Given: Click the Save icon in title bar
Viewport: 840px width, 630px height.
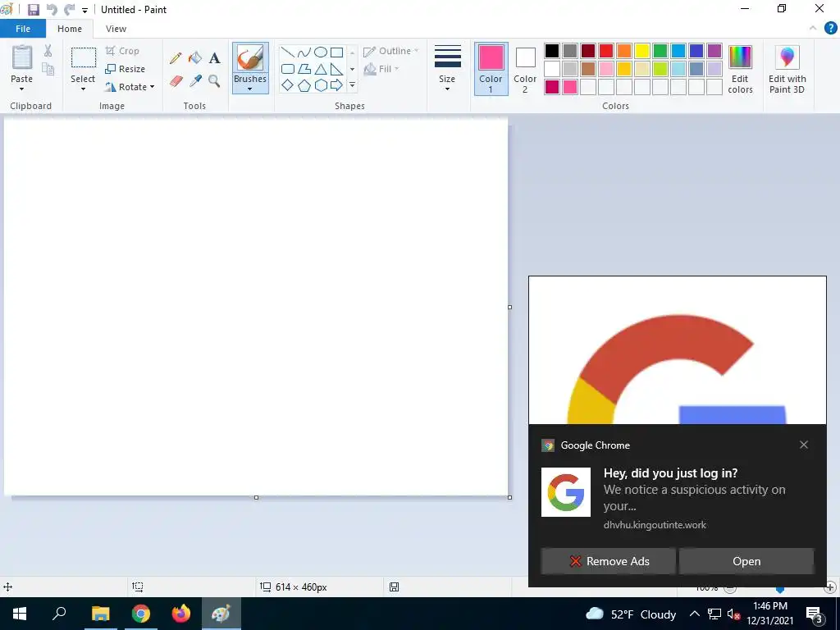Looking at the screenshot, I should click(x=33, y=10).
